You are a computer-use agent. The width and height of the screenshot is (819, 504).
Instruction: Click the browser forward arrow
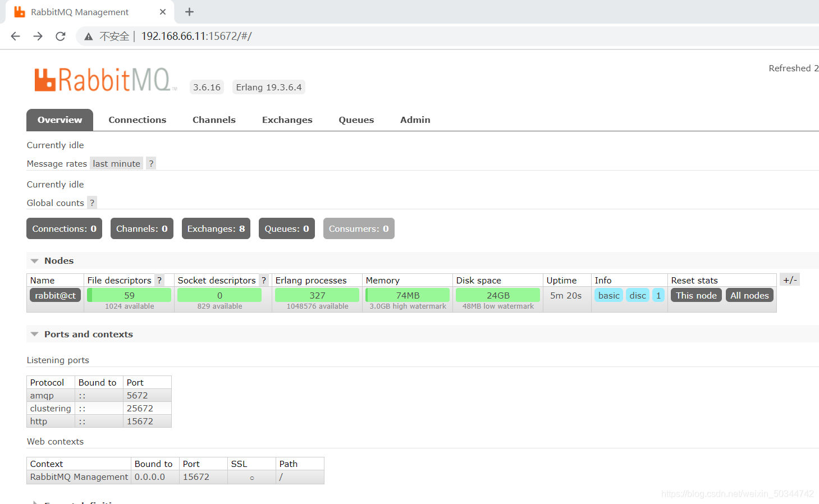tap(38, 36)
